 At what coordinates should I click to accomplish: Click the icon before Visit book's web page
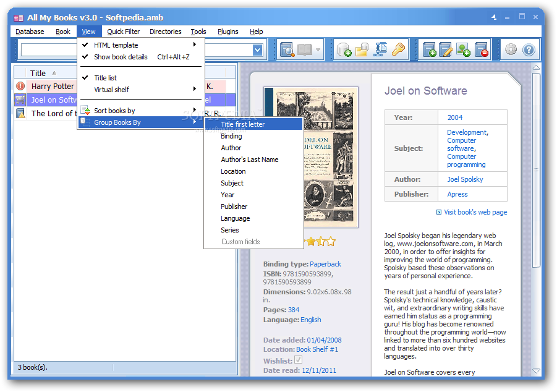coord(439,212)
